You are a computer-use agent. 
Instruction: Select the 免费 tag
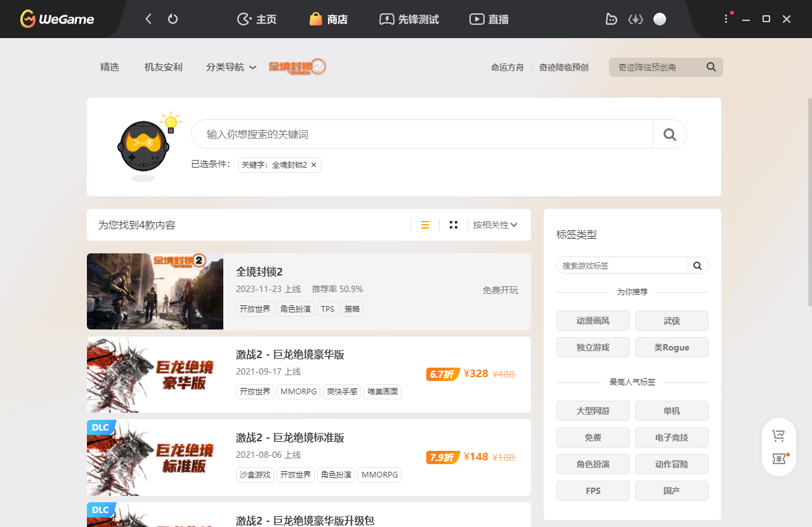(593, 437)
